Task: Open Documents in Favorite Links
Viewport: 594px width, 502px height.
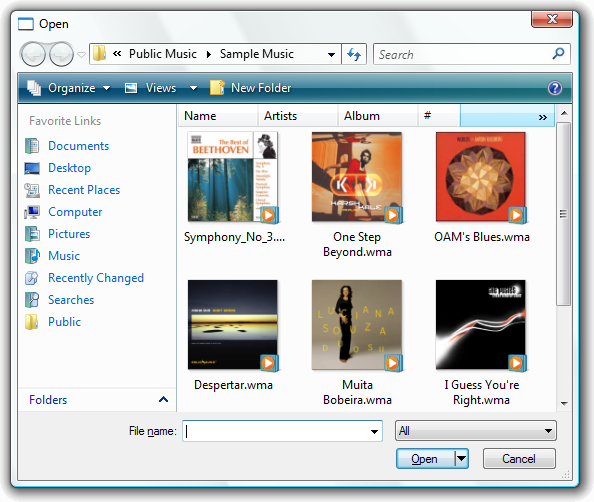Action: (x=78, y=146)
